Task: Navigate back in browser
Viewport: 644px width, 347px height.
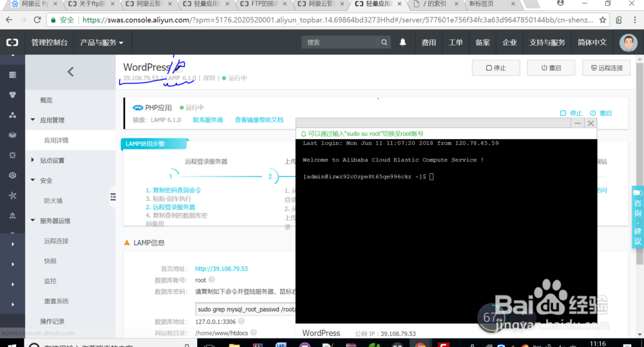Action: pos(9,20)
